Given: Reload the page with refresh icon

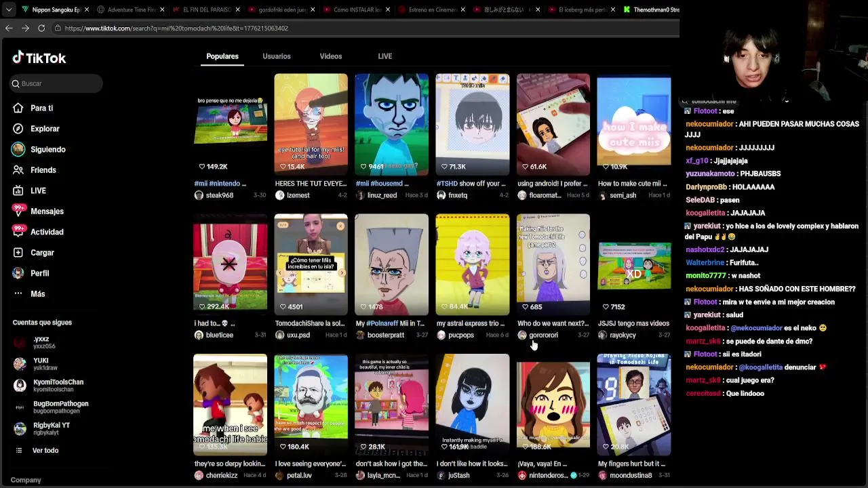Looking at the screenshot, I should [x=41, y=28].
